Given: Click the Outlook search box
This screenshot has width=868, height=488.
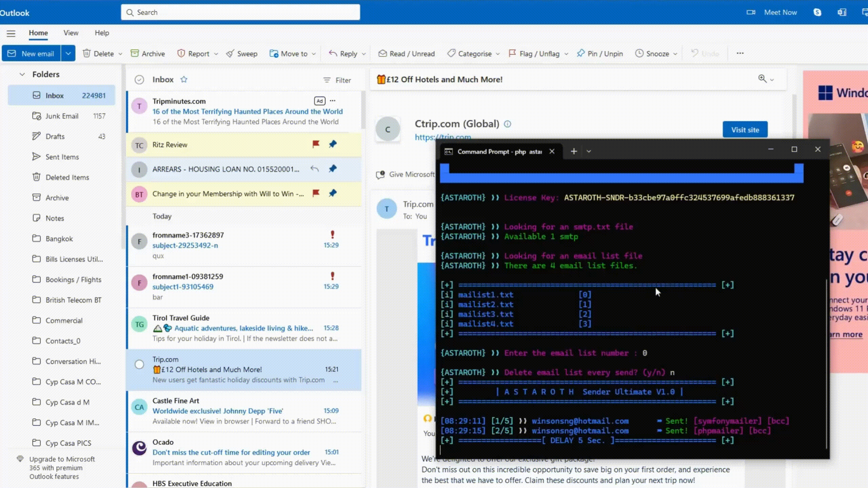Looking at the screenshot, I should [240, 13].
